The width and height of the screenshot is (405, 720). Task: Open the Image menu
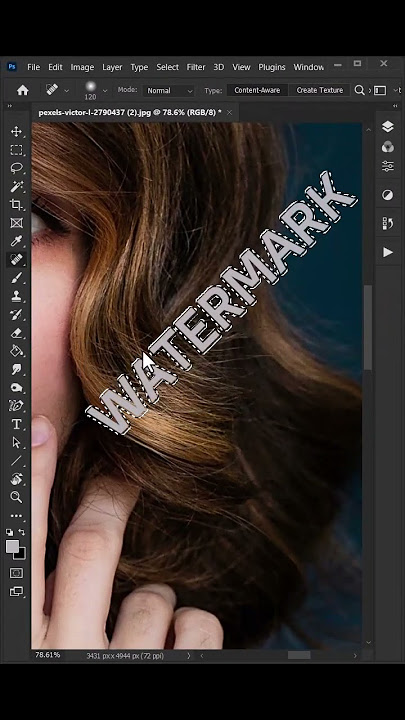(x=82, y=67)
